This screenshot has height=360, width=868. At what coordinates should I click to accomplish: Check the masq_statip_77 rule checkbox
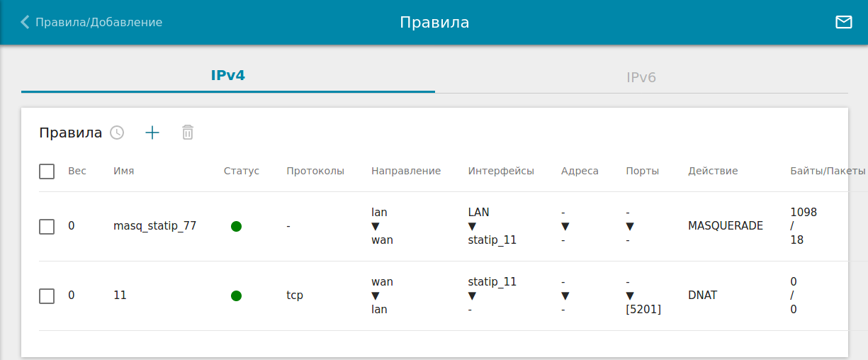point(47,227)
